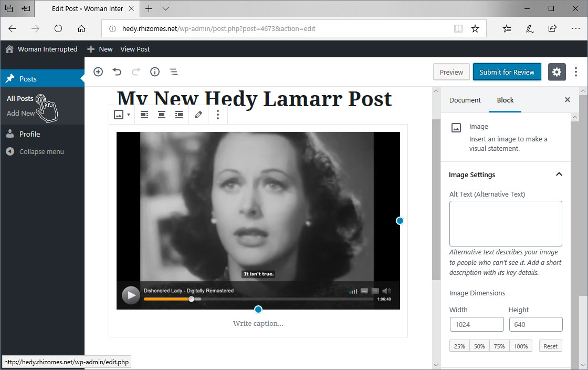Select the Hedy Lamarr image
Screen dimensions: 588x370
(258, 221)
